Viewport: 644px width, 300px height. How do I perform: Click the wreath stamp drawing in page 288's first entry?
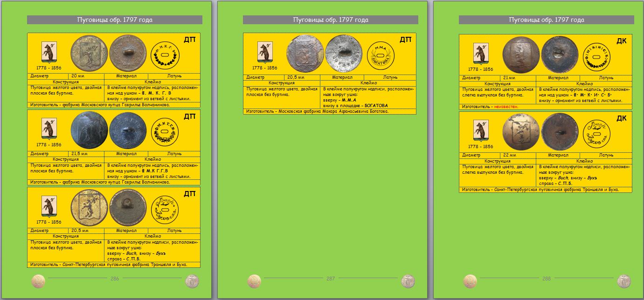pos(596,55)
